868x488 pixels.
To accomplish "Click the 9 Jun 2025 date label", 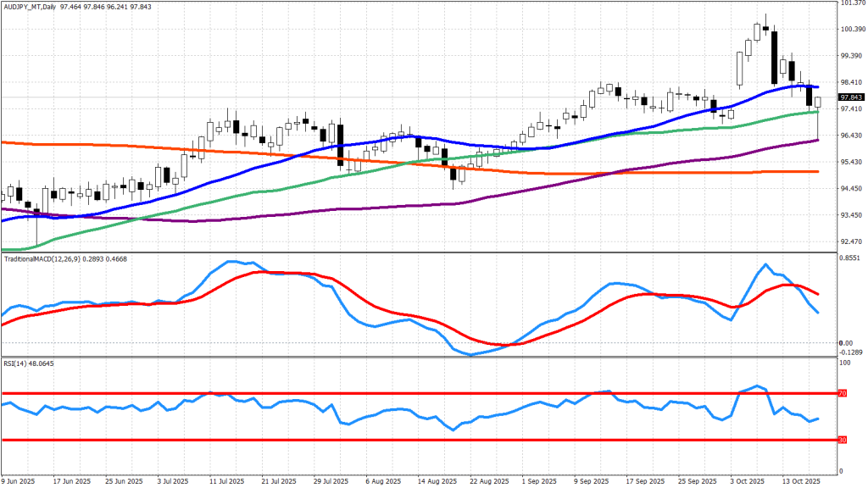I will click(19, 480).
